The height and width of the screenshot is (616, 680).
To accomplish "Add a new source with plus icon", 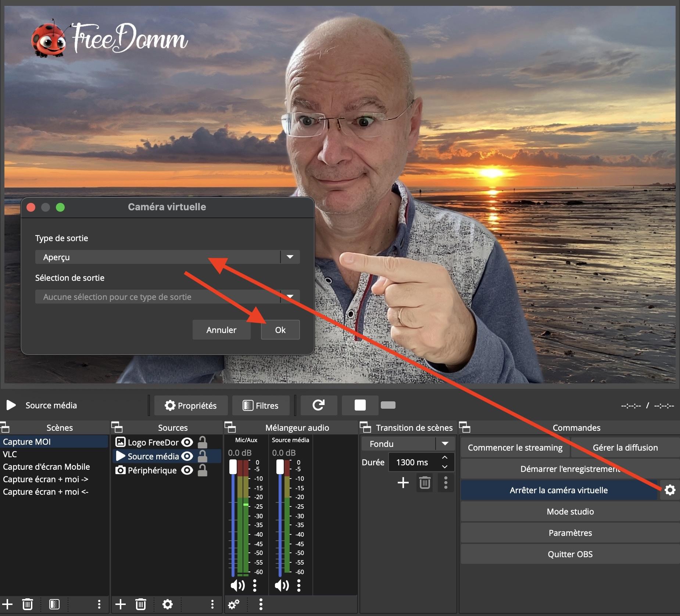I will point(121,604).
